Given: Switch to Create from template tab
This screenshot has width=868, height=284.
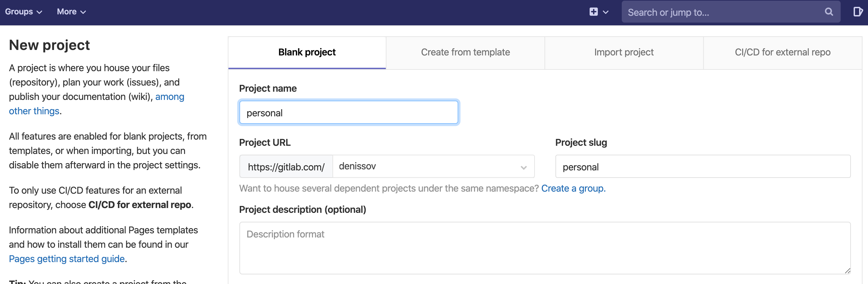Looking at the screenshot, I should point(465,52).
